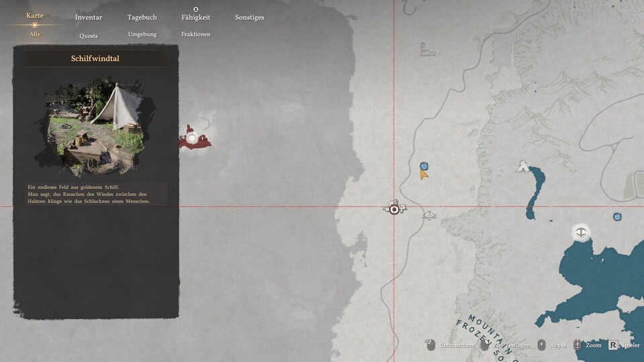Select the bullseye target marker at crosshair

(394, 209)
